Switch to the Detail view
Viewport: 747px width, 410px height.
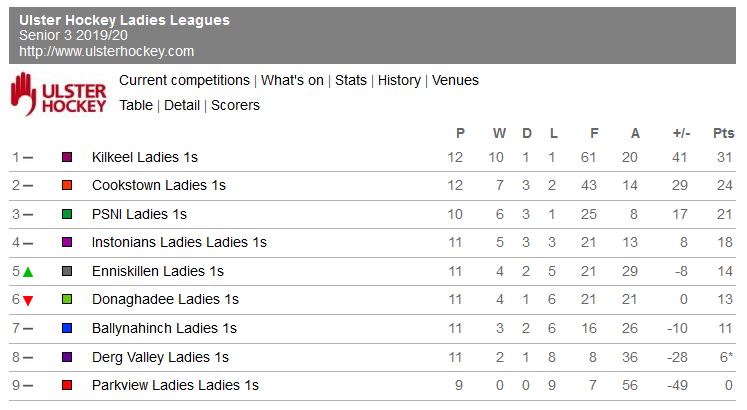(182, 105)
